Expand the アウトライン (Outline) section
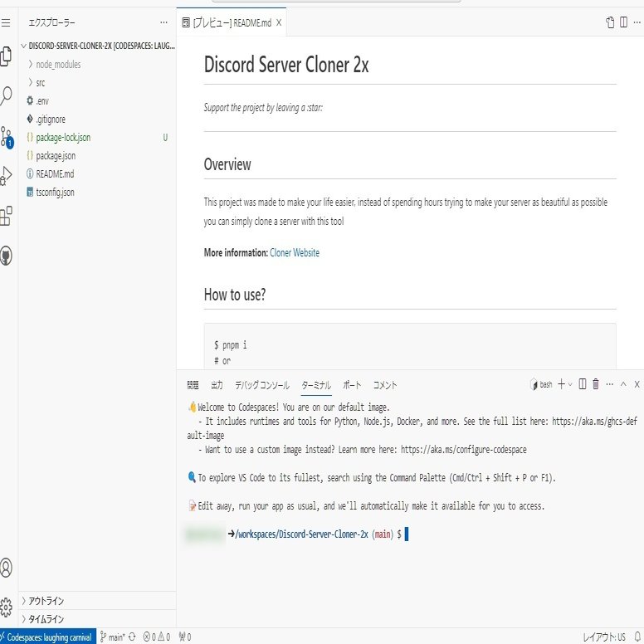 coord(97,601)
